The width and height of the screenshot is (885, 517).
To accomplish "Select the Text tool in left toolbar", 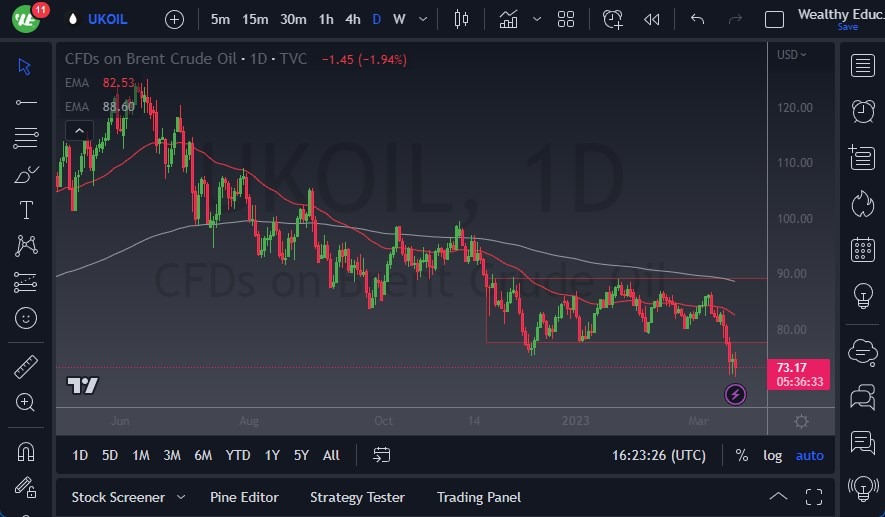I will click(26, 210).
